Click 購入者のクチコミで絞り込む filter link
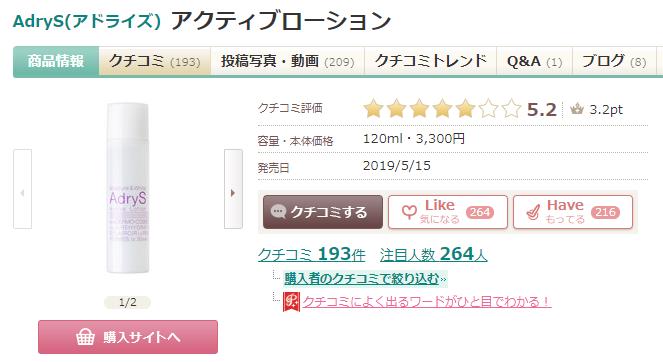The image size is (663, 362). pos(362,279)
